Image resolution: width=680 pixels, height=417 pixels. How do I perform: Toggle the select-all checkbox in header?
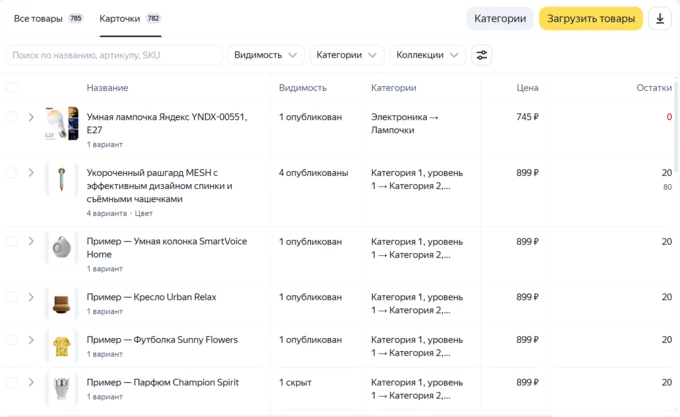click(12, 88)
